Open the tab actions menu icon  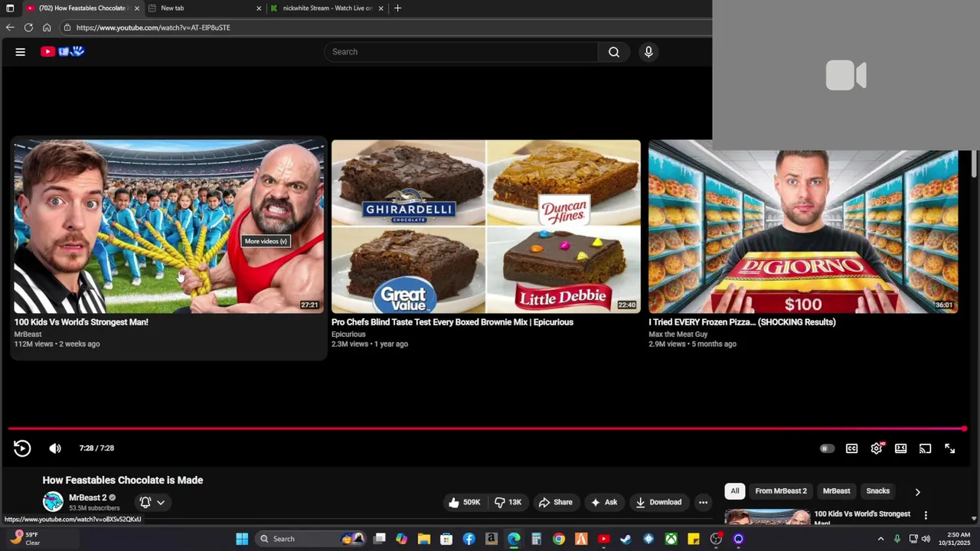click(10, 8)
